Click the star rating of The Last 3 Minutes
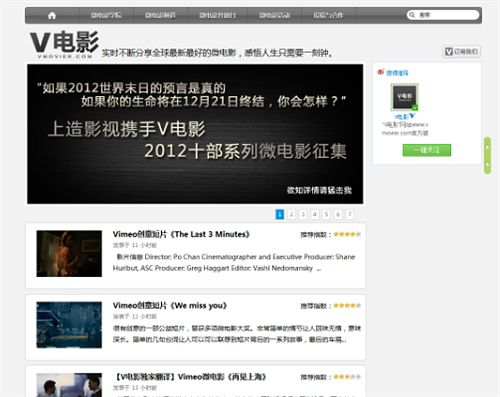 pyautogui.click(x=347, y=234)
